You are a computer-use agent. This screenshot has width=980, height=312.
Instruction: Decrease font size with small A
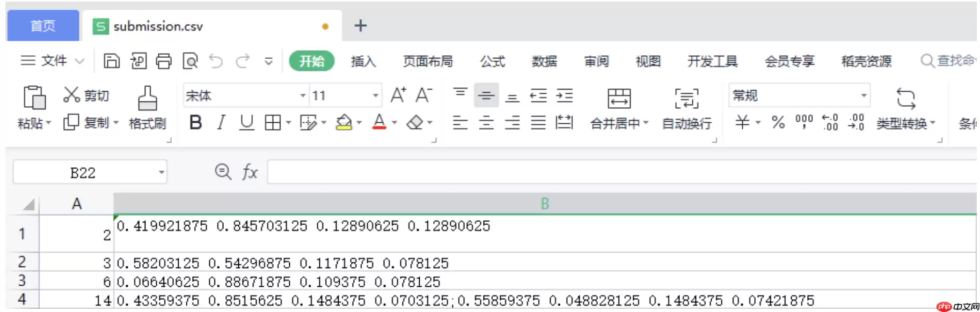click(x=423, y=95)
